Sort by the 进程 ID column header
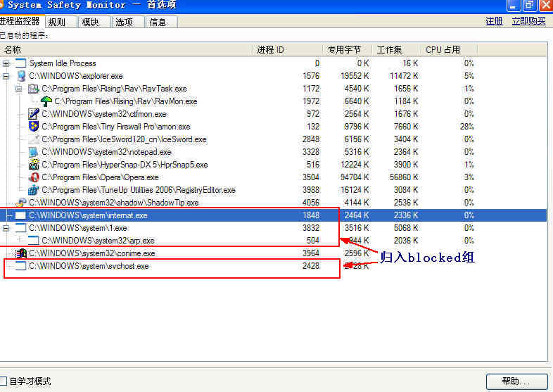 [288, 50]
